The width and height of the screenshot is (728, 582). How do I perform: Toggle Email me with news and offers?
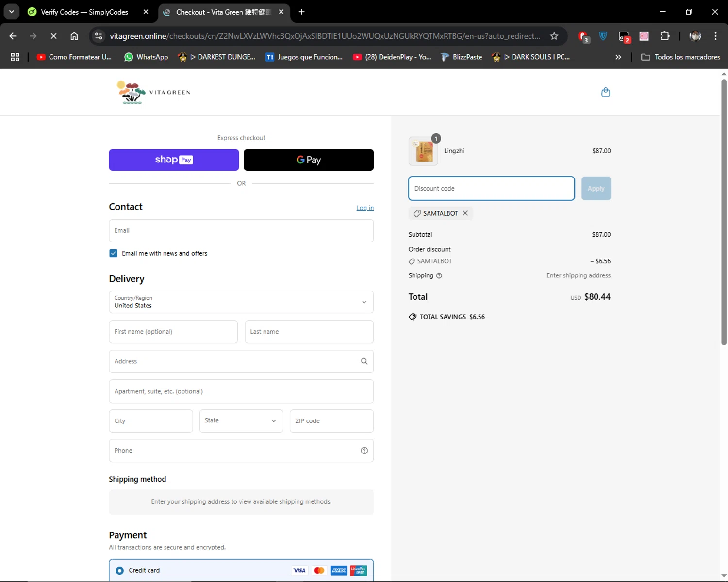[114, 253]
